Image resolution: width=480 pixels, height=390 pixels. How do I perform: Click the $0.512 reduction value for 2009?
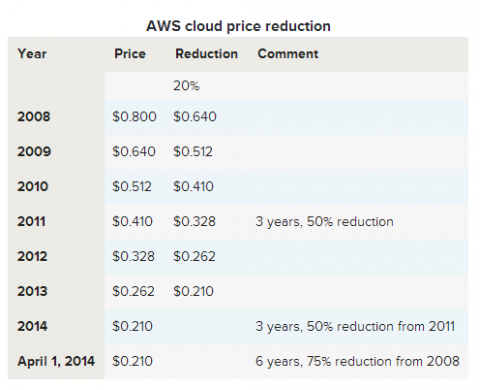[x=193, y=152]
